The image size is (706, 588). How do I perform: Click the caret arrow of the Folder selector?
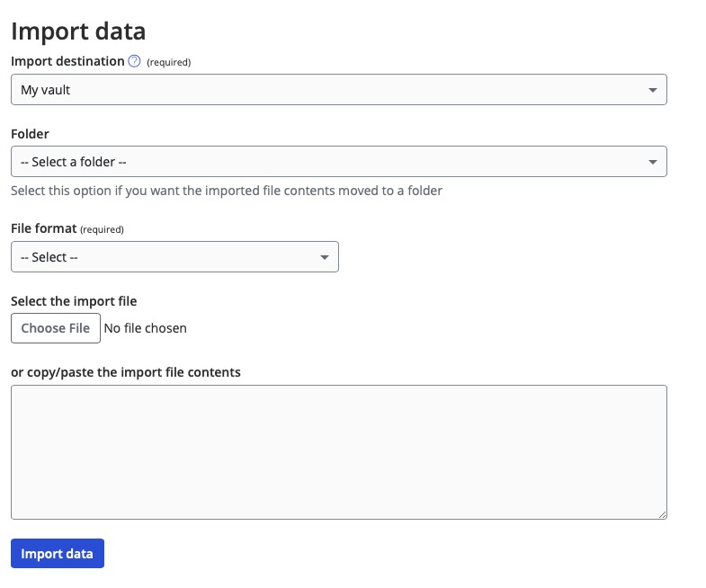[653, 162]
